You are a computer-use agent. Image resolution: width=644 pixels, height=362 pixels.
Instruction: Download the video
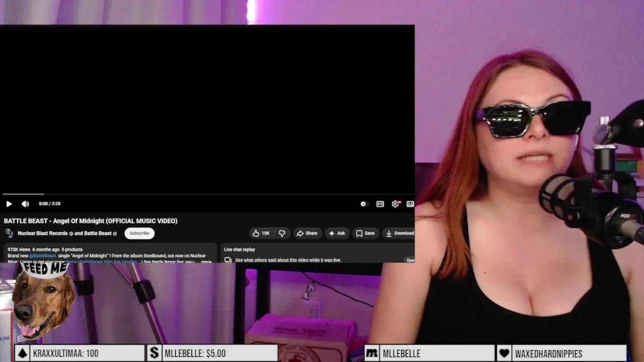399,233
